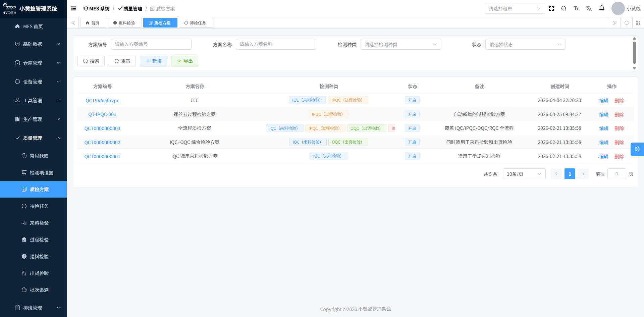
Task: Open the 质检方案 sidebar item
Action: 34,189
